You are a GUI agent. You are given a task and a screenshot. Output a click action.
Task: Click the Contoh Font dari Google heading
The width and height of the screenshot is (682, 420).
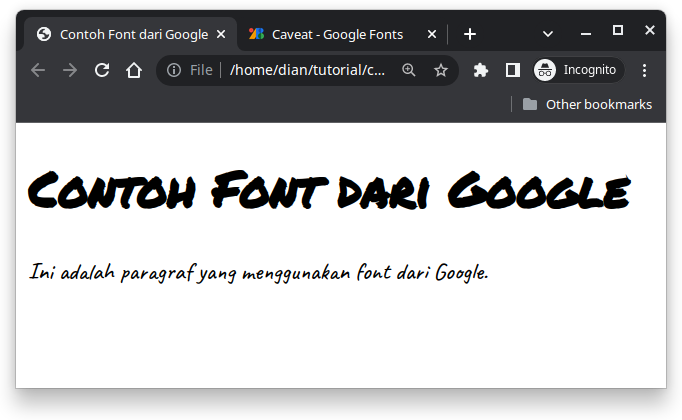(x=329, y=190)
